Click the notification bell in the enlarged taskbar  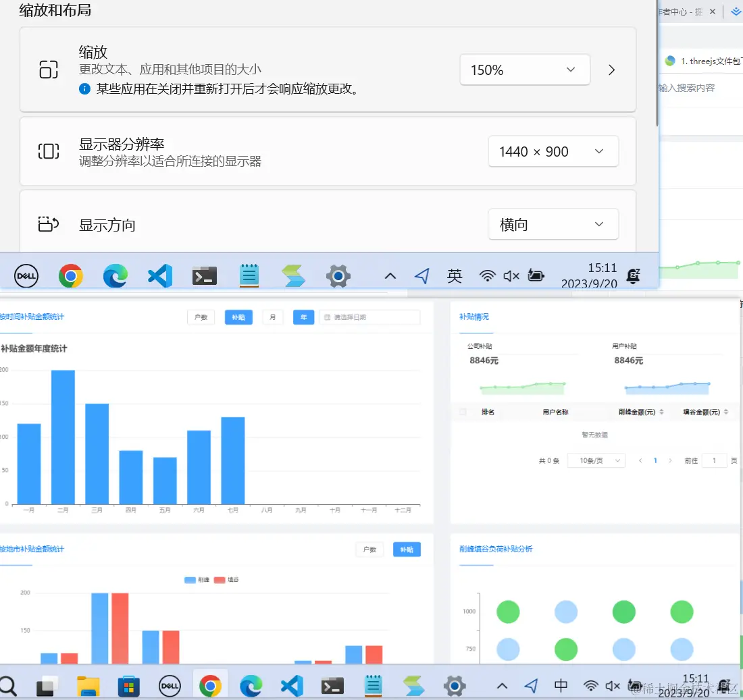634,275
